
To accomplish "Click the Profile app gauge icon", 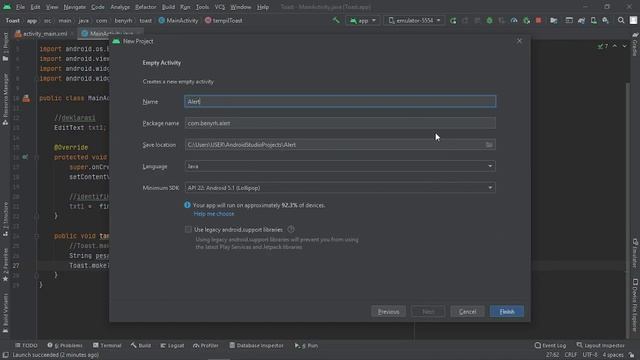I will tap(514, 20).
